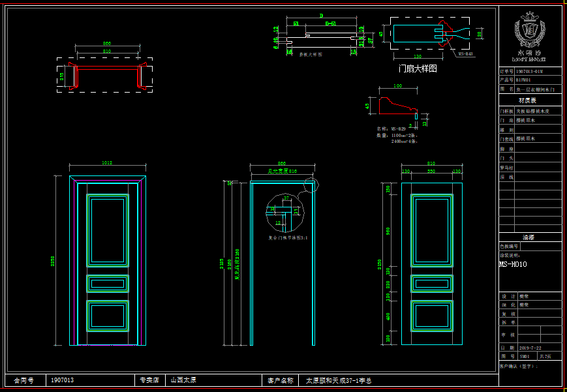Click the date cell 2019-7-22
The height and width of the screenshot is (392, 567).
click(529, 348)
